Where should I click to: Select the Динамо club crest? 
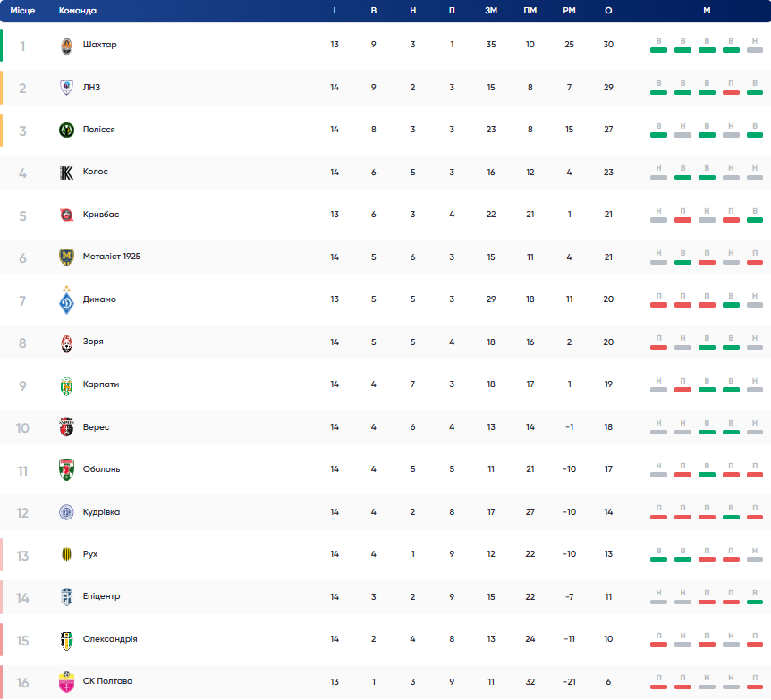(66, 300)
